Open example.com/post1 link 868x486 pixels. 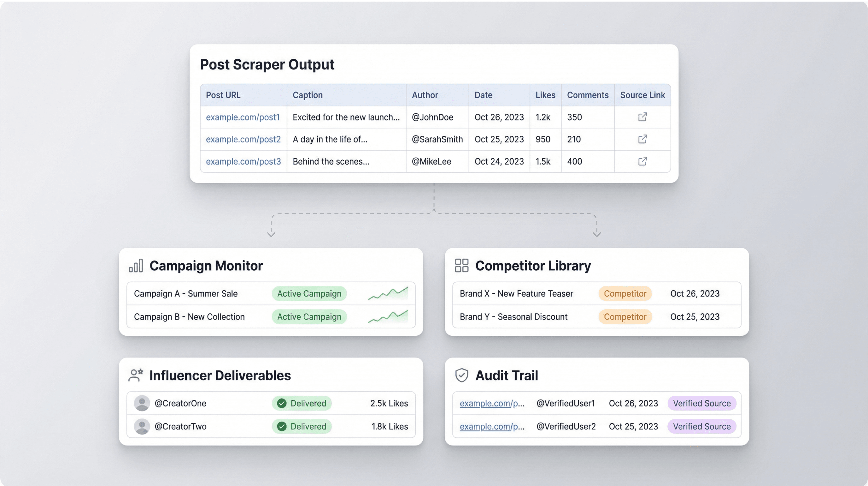click(x=243, y=117)
